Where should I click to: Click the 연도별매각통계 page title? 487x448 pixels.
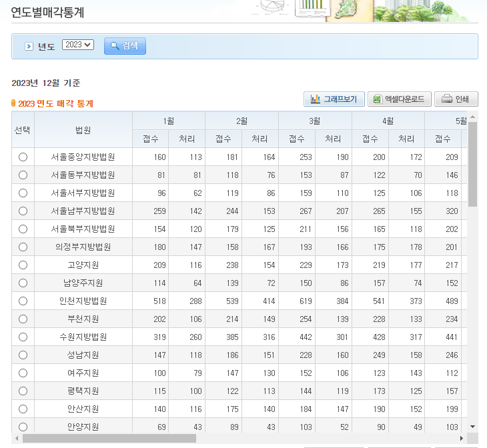47,13
